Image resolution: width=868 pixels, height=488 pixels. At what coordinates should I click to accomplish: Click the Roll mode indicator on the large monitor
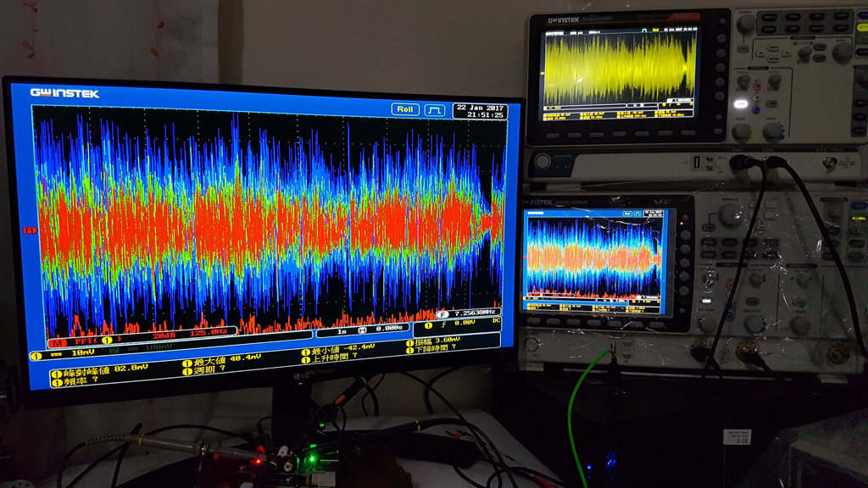tap(405, 109)
